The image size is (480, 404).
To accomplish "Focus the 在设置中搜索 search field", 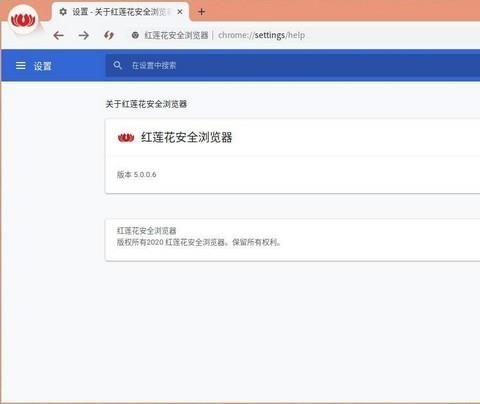I will click(x=293, y=65).
